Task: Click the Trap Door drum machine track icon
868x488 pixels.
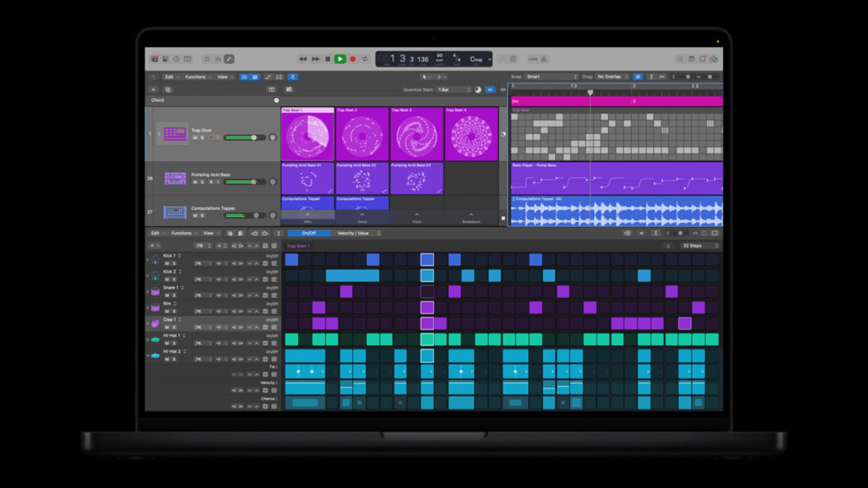Action: 175,133
